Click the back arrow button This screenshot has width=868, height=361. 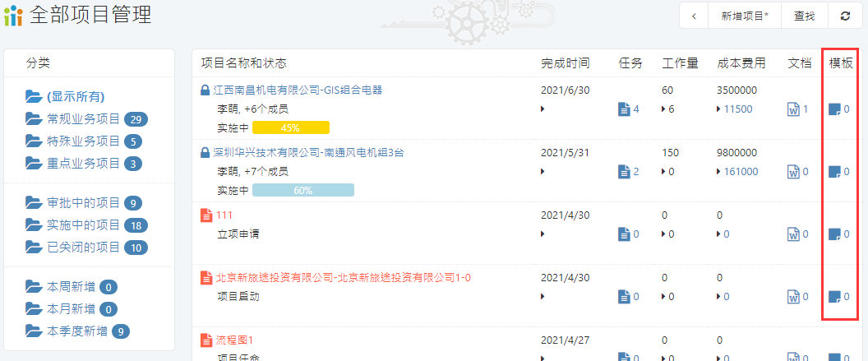click(694, 16)
